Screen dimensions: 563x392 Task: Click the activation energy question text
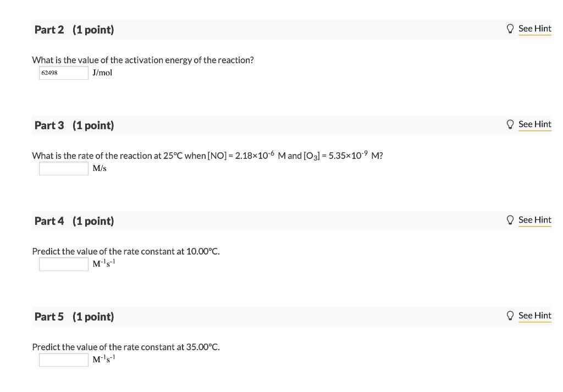tap(143, 60)
